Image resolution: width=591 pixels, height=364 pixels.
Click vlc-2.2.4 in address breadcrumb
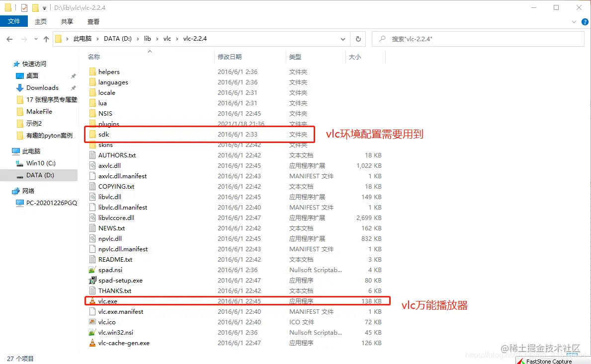pos(195,39)
